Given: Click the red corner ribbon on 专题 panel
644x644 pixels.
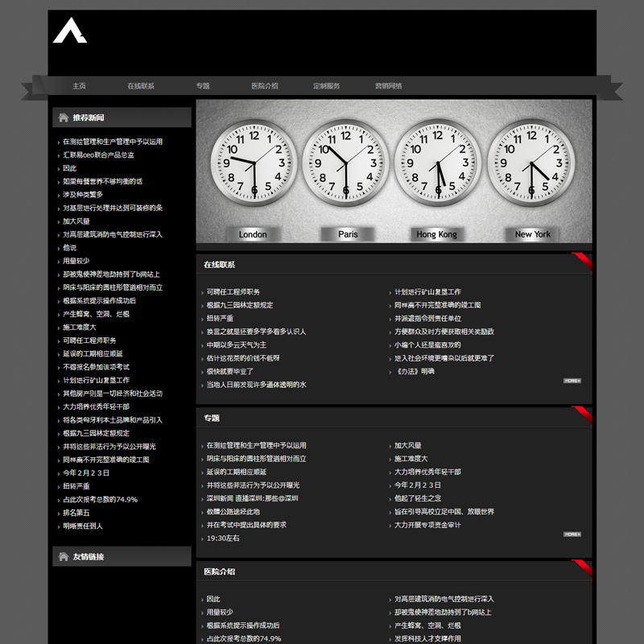Looking at the screenshot, I should (583, 415).
